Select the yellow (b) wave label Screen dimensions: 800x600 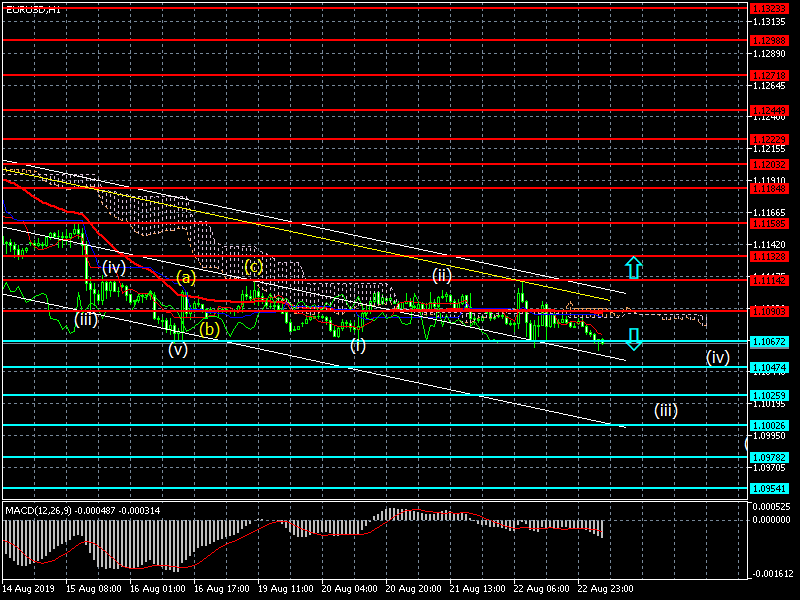[x=208, y=328]
